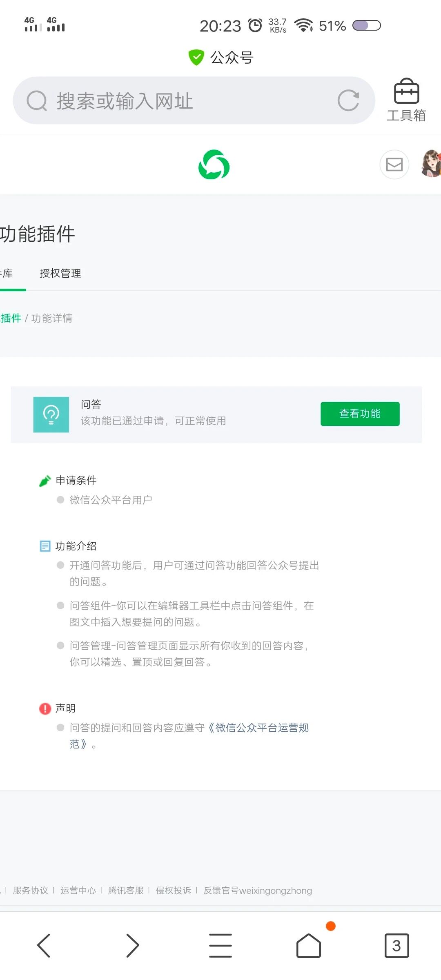This screenshot has height=980, width=441.
Task: Click the 微信公众平台用户 condition text
Action: (111, 500)
